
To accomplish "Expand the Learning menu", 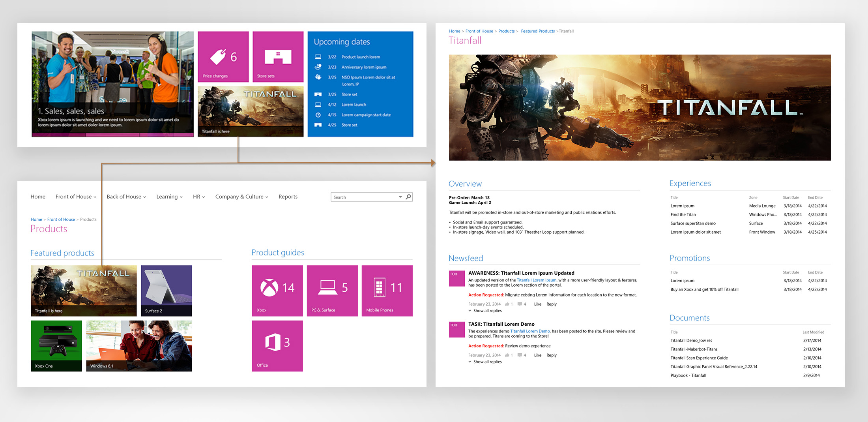I will [x=169, y=197].
